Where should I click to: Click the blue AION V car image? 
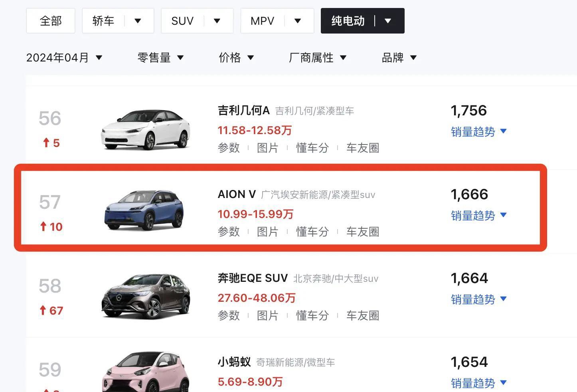click(x=144, y=210)
